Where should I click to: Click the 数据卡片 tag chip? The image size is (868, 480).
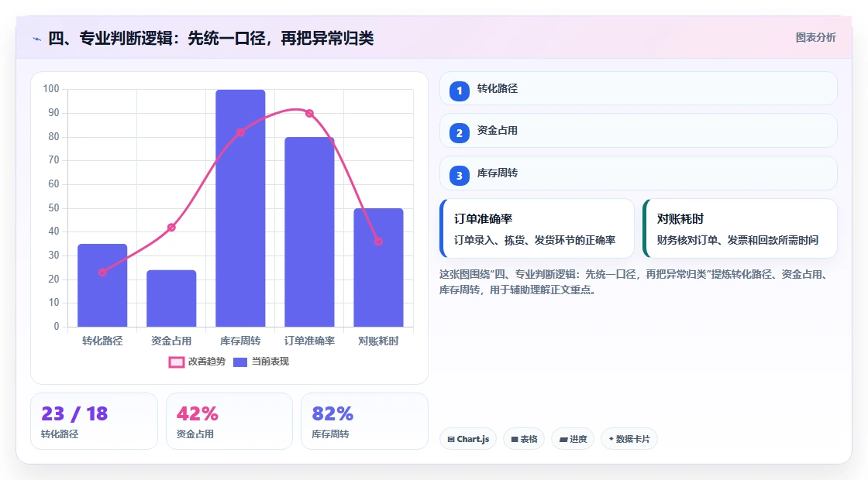[x=629, y=439]
